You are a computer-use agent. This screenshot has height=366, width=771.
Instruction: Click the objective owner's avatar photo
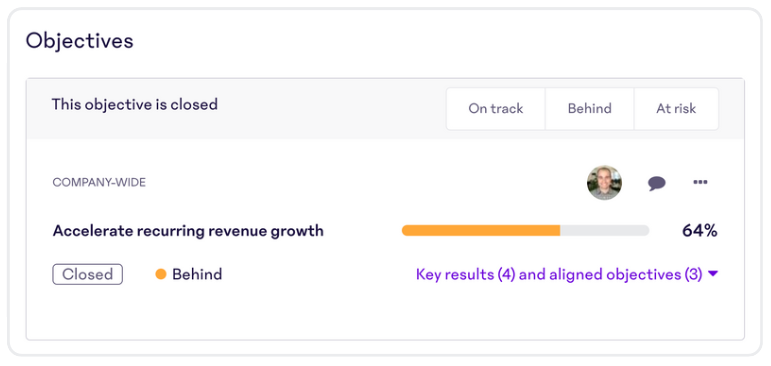[604, 183]
